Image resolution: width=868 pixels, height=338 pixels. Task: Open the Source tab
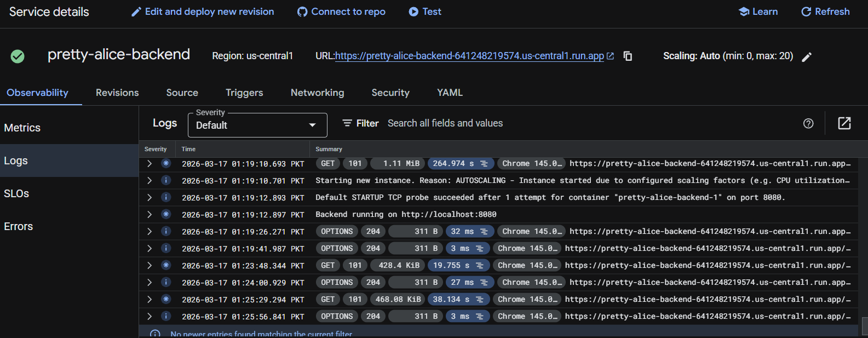point(182,93)
